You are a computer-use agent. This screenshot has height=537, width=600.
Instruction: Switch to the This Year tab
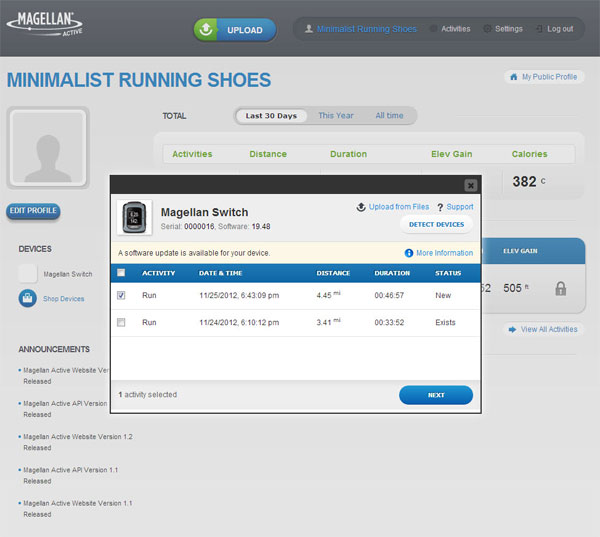336,116
